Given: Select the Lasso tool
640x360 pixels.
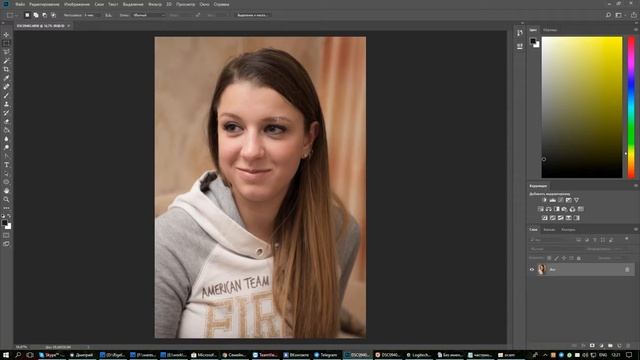Looking at the screenshot, I should [x=6, y=52].
